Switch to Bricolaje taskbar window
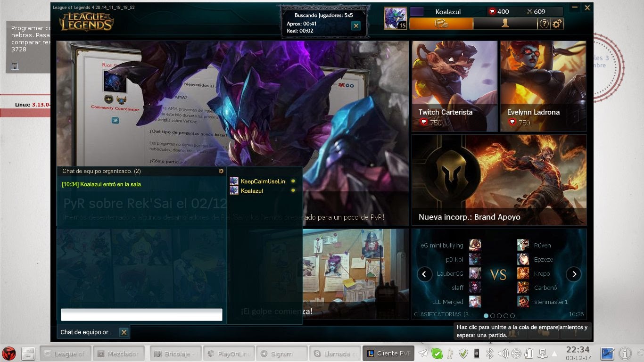The height and width of the screenshot is (362, 644). pyautogui.click(x=176, y=353)
